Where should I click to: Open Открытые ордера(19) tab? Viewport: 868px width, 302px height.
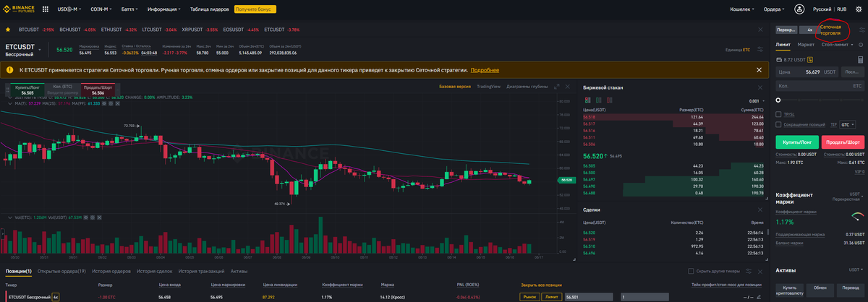(61, 271)
